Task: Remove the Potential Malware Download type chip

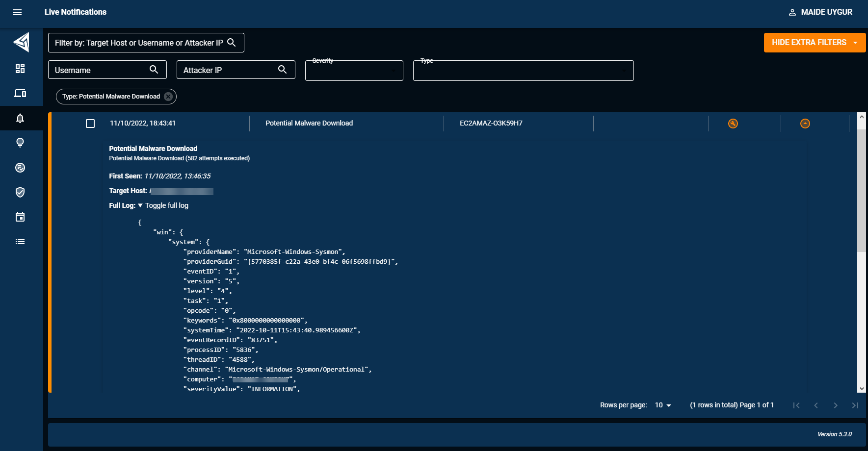Action: (168, 97)
